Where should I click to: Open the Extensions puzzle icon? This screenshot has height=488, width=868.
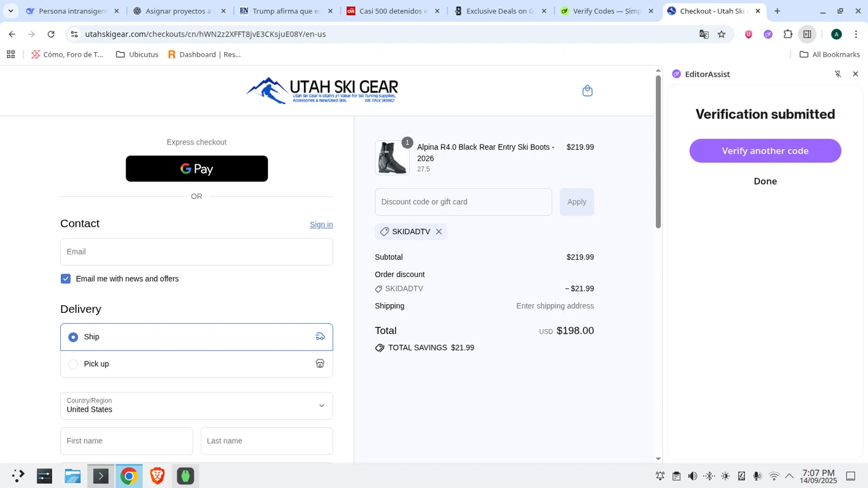pyautogui.click(x=788, y=34)
